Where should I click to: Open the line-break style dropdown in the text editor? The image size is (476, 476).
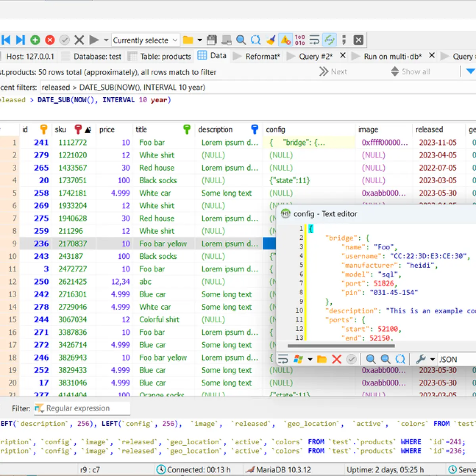tap(310, 359)
